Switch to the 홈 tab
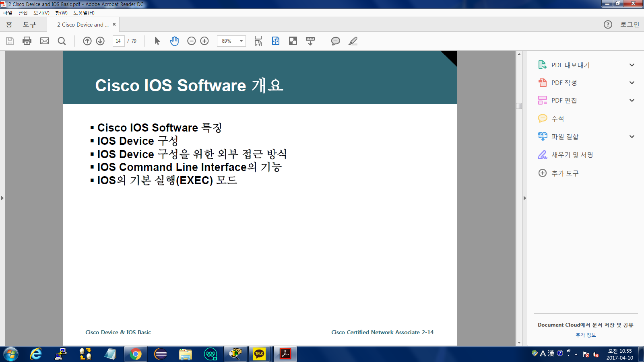The image size is (644, 362). [9, 25]
